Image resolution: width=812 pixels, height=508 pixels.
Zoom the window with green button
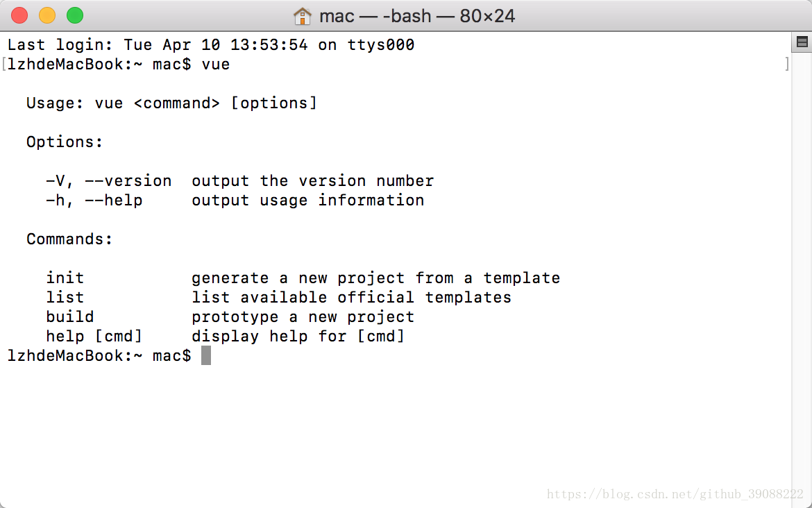74,15
